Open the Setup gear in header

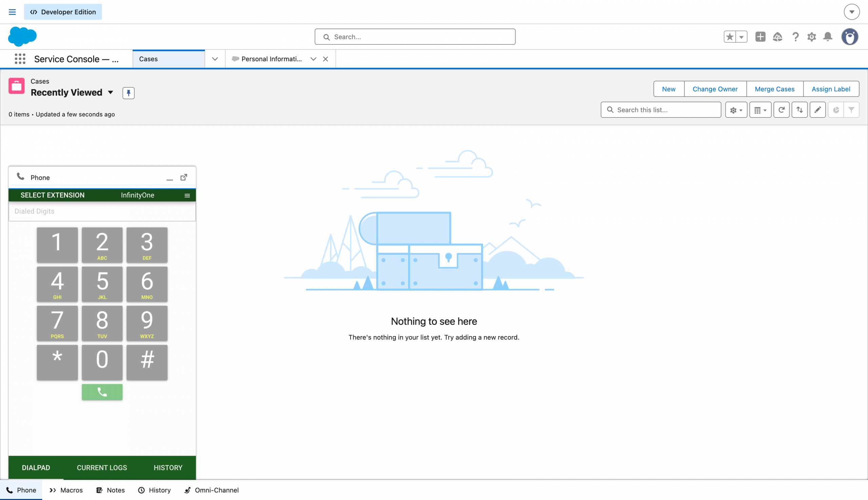pyautogui.click(x=812, y=37)
